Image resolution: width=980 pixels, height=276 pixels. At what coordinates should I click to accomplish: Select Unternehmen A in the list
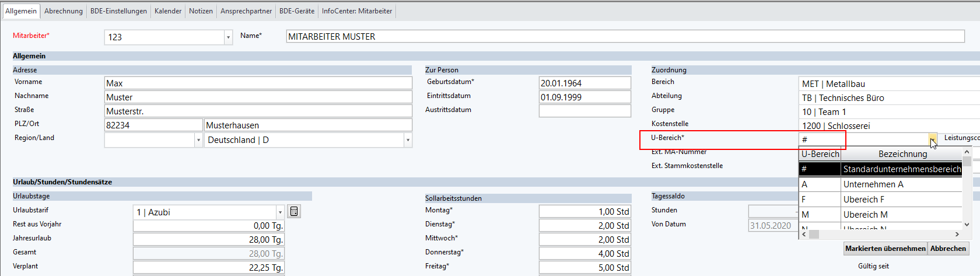point(873,184)
